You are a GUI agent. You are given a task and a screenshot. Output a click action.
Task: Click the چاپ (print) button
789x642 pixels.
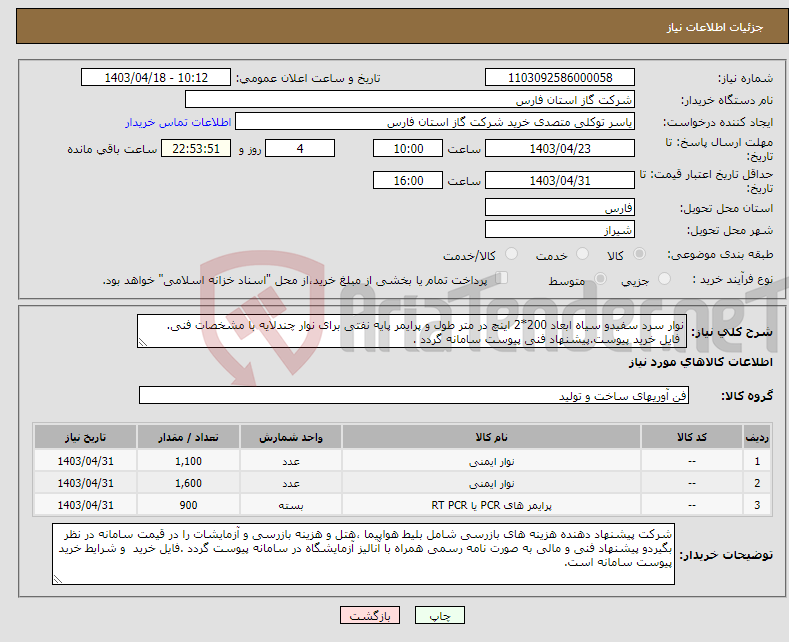click(x=439, y=615)
